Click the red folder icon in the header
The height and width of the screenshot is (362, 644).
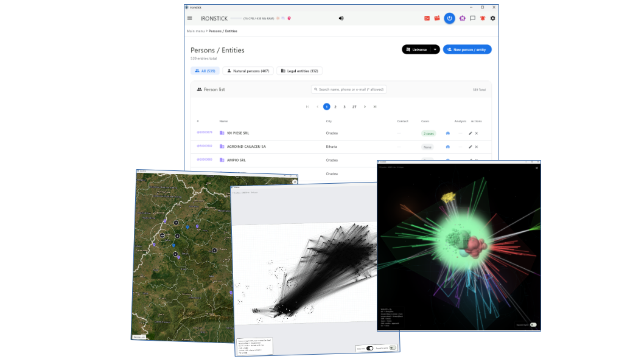[x=437, y=18]
